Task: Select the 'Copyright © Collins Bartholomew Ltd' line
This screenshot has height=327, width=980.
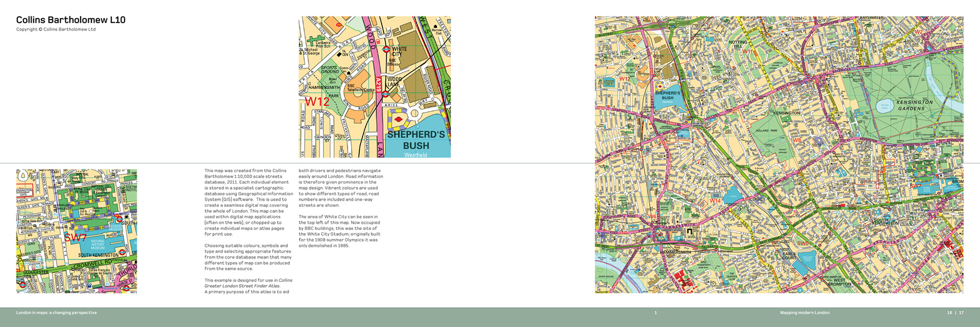Action: (x=56, y=30)
